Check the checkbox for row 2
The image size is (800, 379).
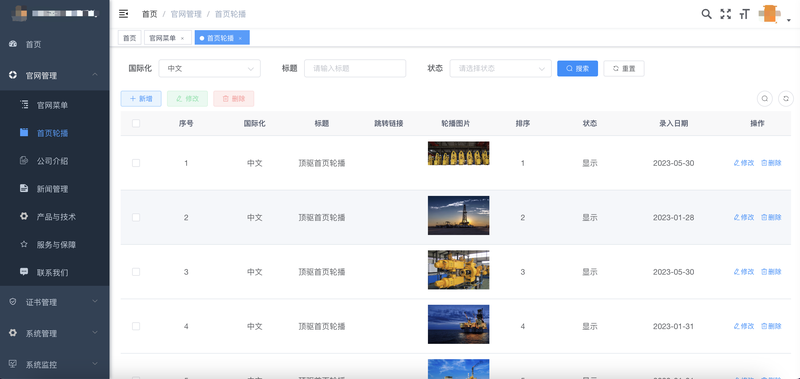click(x=136, y=217)
